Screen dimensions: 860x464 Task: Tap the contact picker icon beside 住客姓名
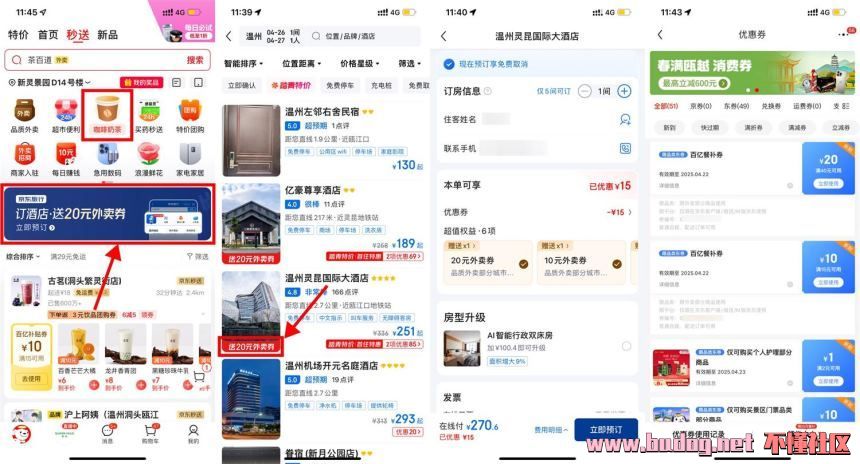pos(625,119)
